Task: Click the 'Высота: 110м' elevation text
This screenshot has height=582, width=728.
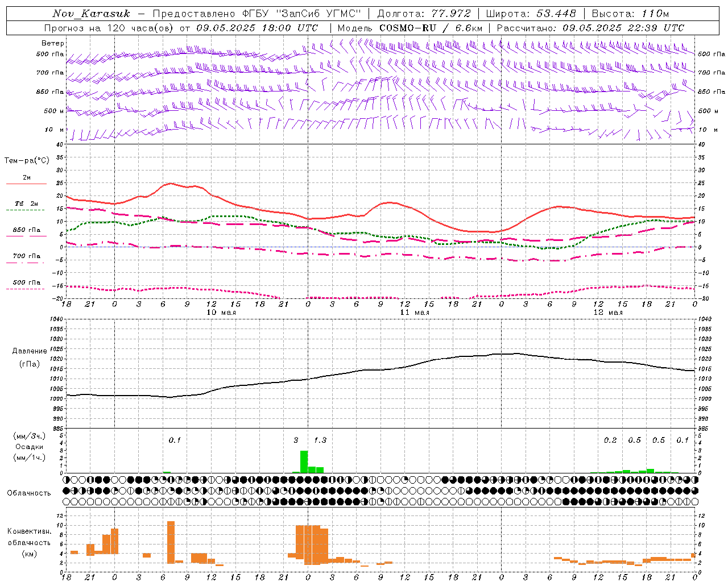Action: 630,14
